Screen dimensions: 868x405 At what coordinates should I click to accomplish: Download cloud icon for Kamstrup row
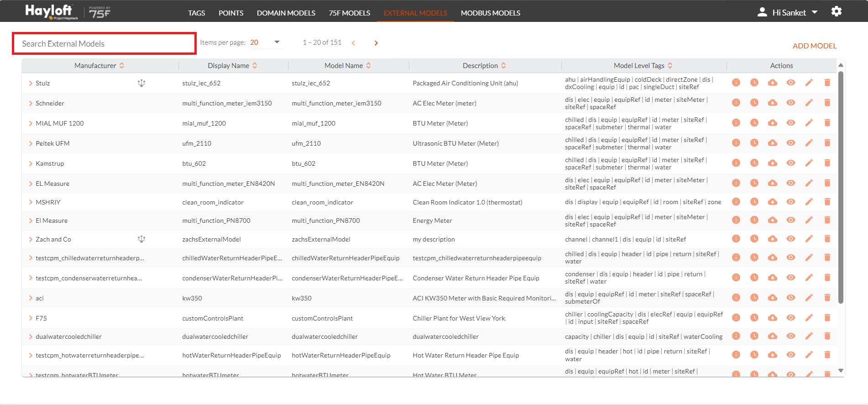(x=772, y=163)
